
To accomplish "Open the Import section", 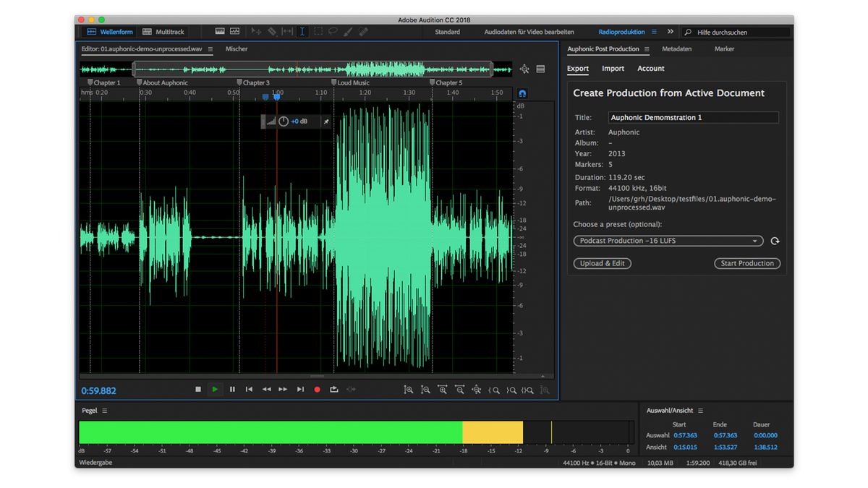I will tap(613, 69).
